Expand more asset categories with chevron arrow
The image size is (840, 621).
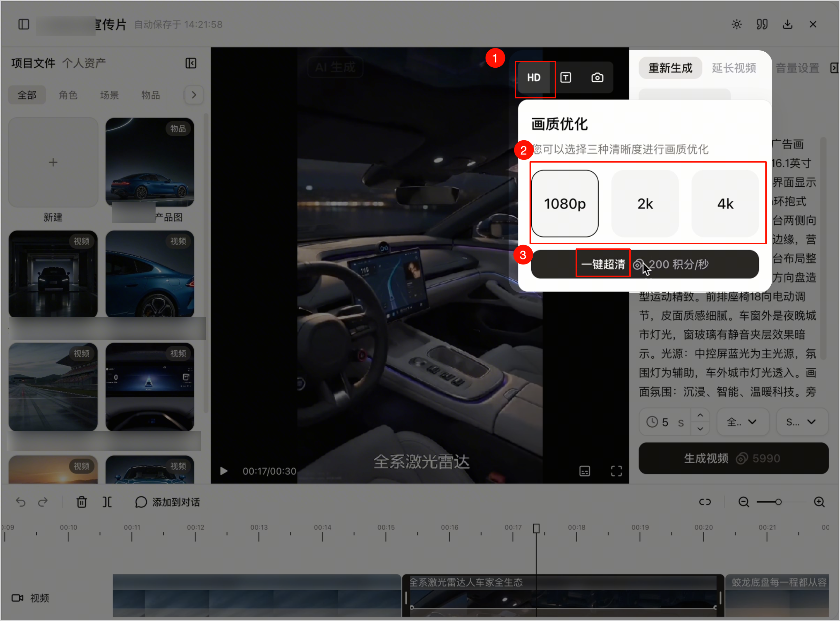click(194, 95)
